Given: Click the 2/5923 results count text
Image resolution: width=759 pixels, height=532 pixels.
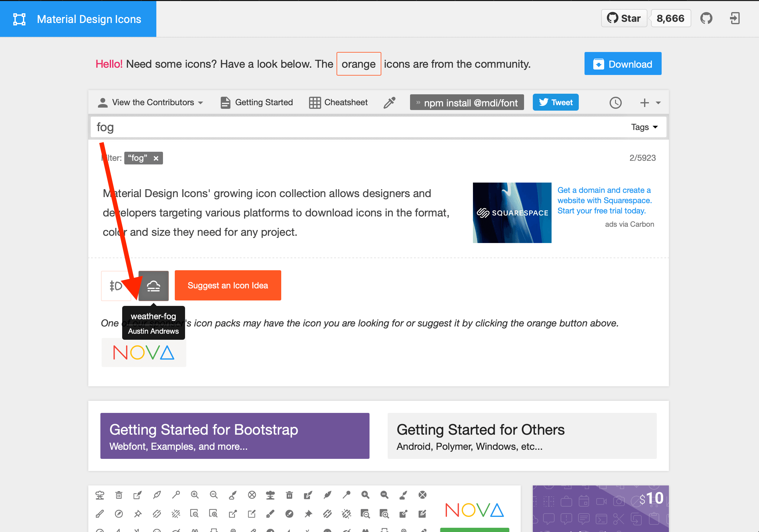Looking at the screenshot, I should [642, 158].
